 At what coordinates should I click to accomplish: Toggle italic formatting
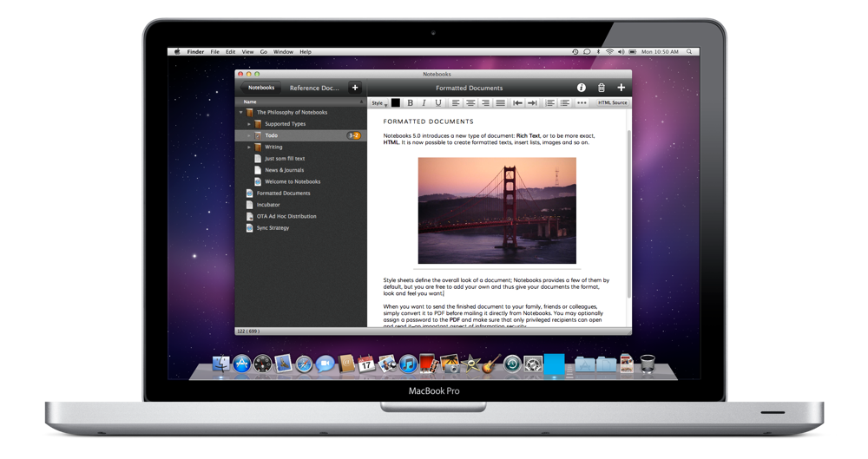click(424, 102)
